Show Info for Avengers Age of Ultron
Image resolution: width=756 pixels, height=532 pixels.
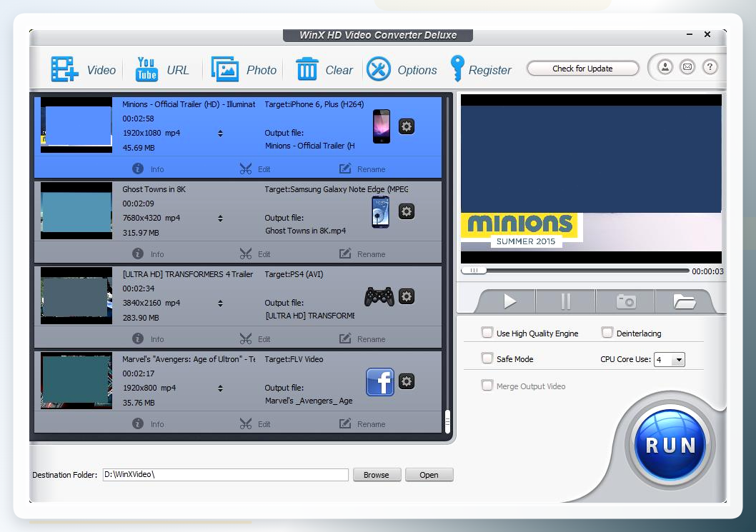[148, 424]
